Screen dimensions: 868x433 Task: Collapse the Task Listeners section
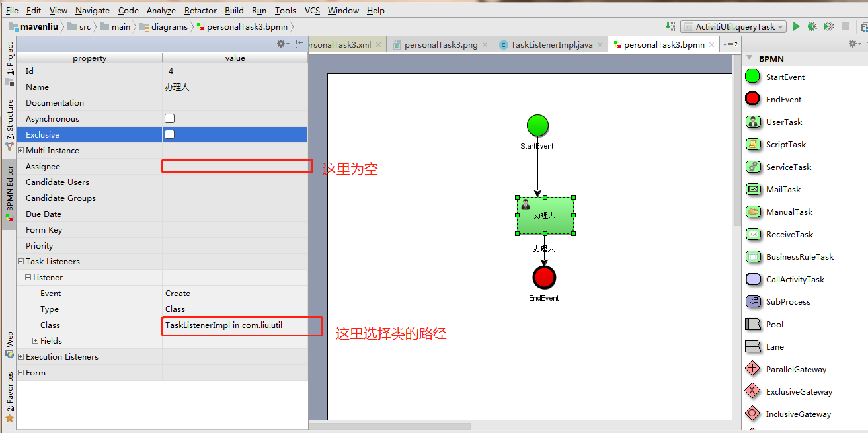tap(21, 262)
